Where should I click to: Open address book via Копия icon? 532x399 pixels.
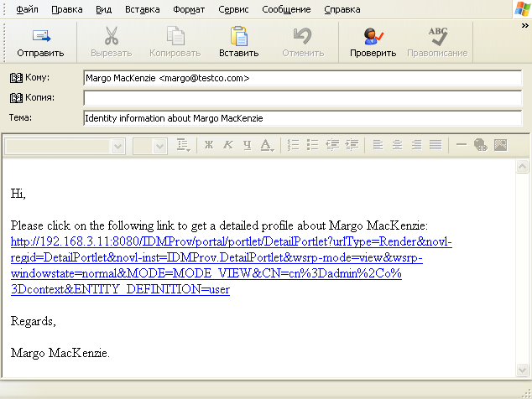click(x=16, y=98)
